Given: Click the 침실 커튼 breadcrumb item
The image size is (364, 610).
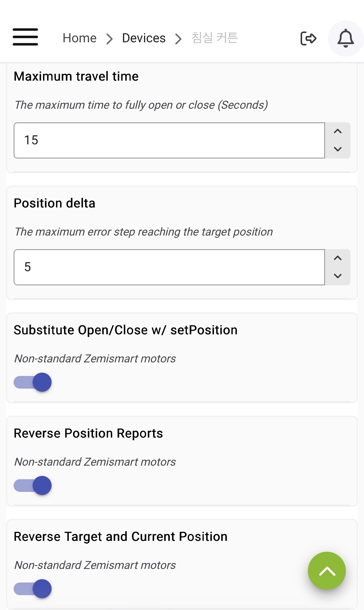Looking at the screenshot, I should 215,38.
